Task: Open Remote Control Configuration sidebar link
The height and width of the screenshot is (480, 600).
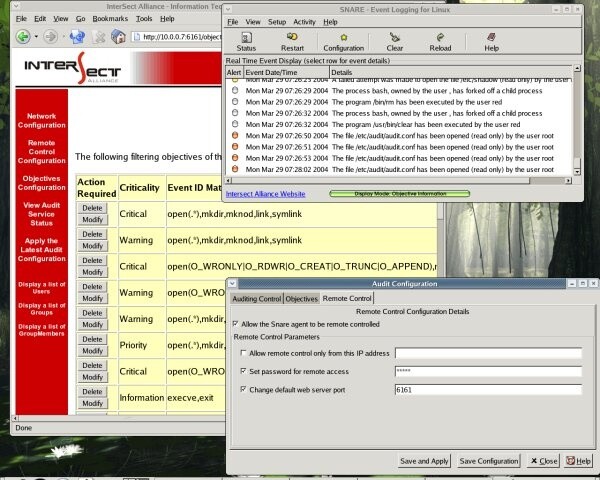Action: [x=41, y=152]
